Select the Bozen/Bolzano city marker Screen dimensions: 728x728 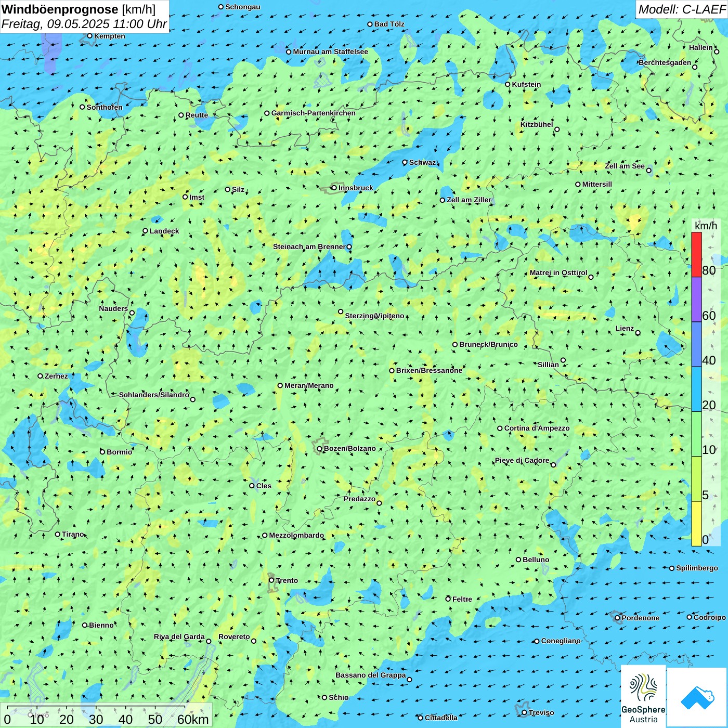pos(320,449)
